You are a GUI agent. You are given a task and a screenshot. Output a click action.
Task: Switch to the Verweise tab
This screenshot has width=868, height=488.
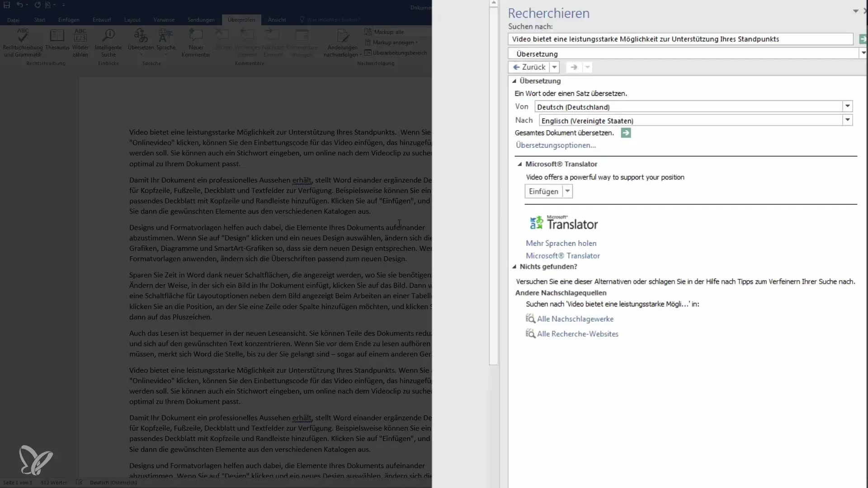coord(164,20)
